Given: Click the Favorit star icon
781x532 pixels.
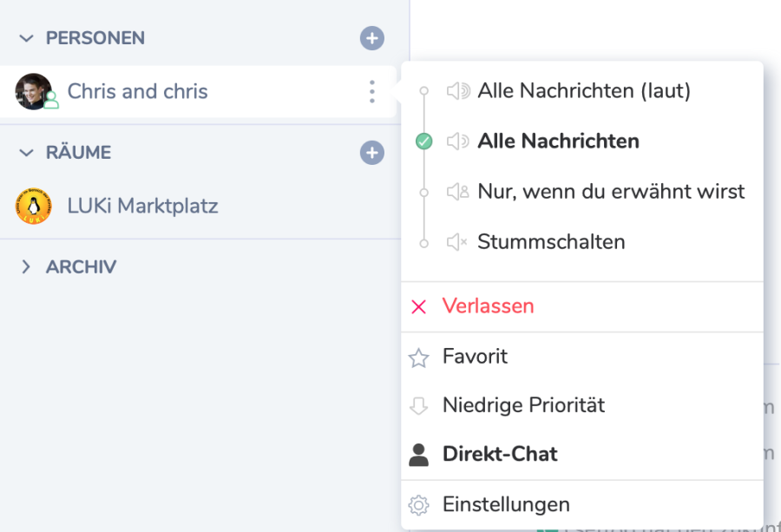Looking at the screenshot, I should (x=419, y=358).
